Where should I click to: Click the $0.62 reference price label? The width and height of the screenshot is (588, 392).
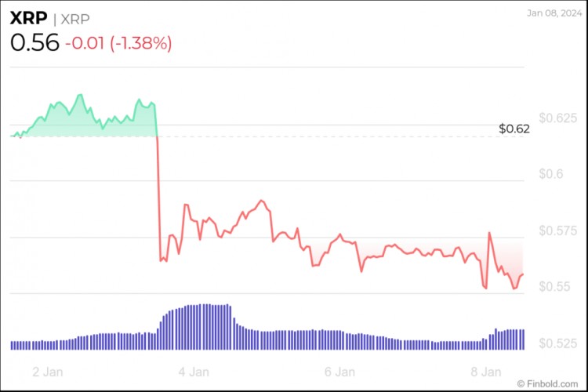tap(514, 129)
